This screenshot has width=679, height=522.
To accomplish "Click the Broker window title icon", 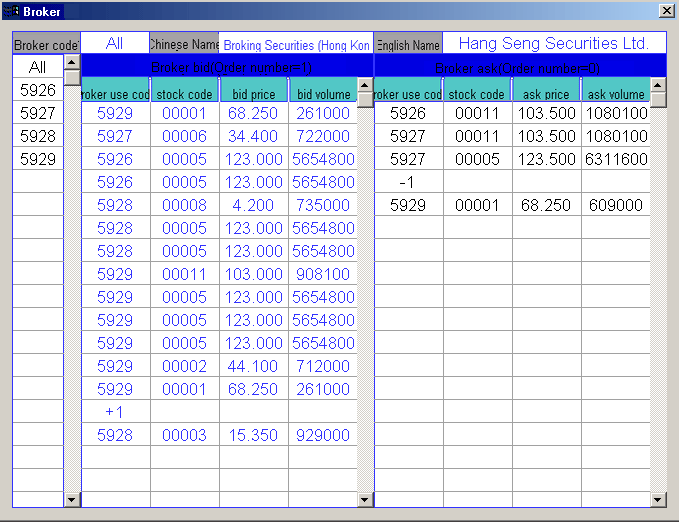I will coord(11,11).
